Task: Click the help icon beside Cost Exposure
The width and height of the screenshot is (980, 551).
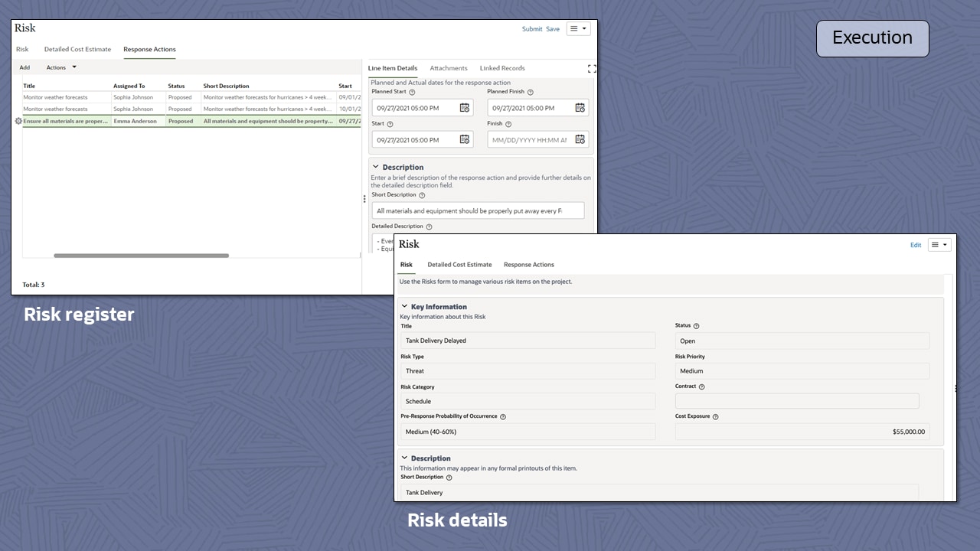Action: [x=717, y=416]
